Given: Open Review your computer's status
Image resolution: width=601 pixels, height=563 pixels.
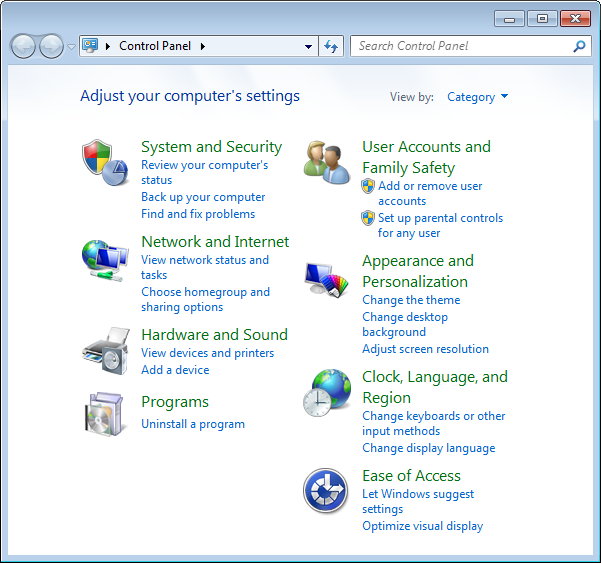Looking at the screenshot, I should tap(205, 172).
